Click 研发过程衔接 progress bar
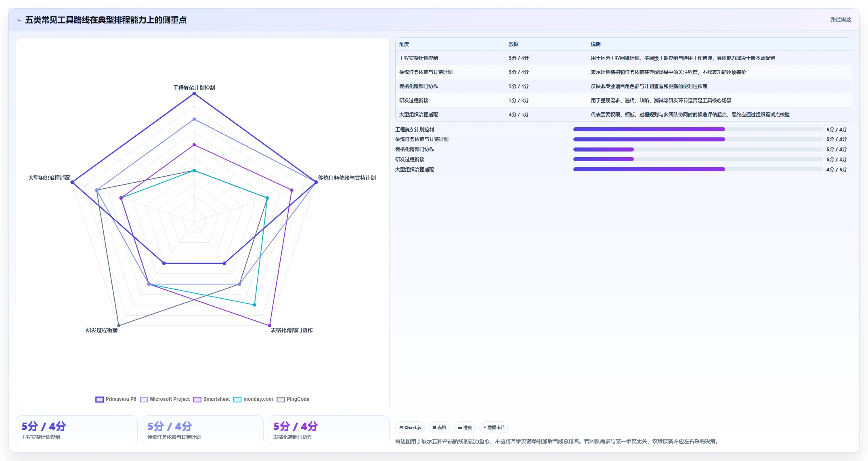This screenshot has height=461, width=868. 698,159
